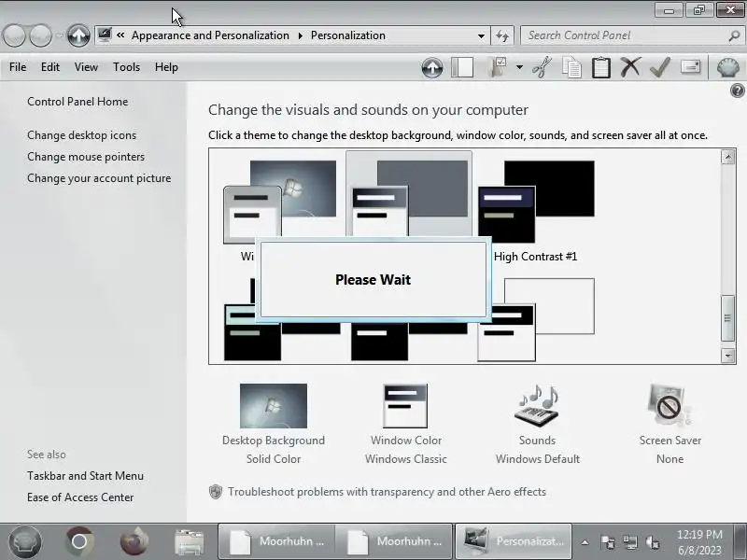Click the Show desktop strip
747x560 pixels.
740,541
